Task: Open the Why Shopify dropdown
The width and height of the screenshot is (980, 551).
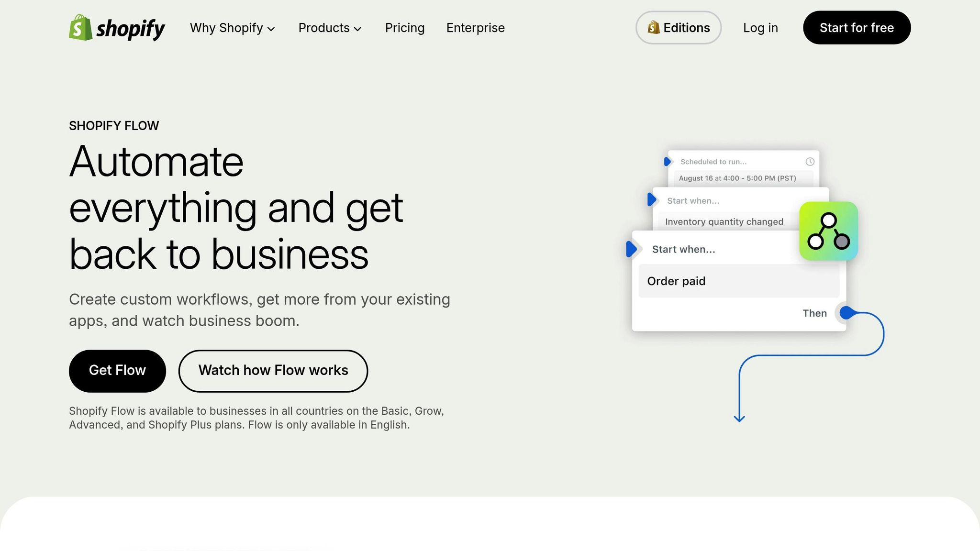Action: tap(232, 28)
